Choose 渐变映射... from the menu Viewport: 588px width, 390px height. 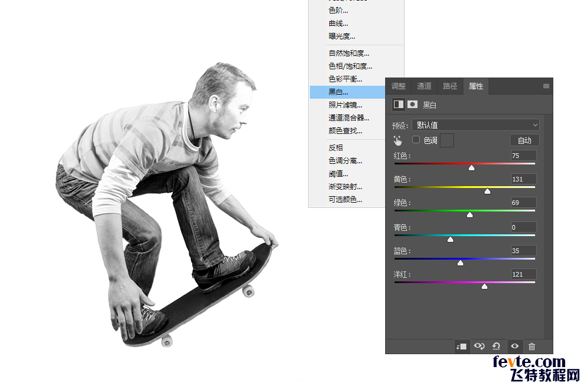tap(348, 187)
